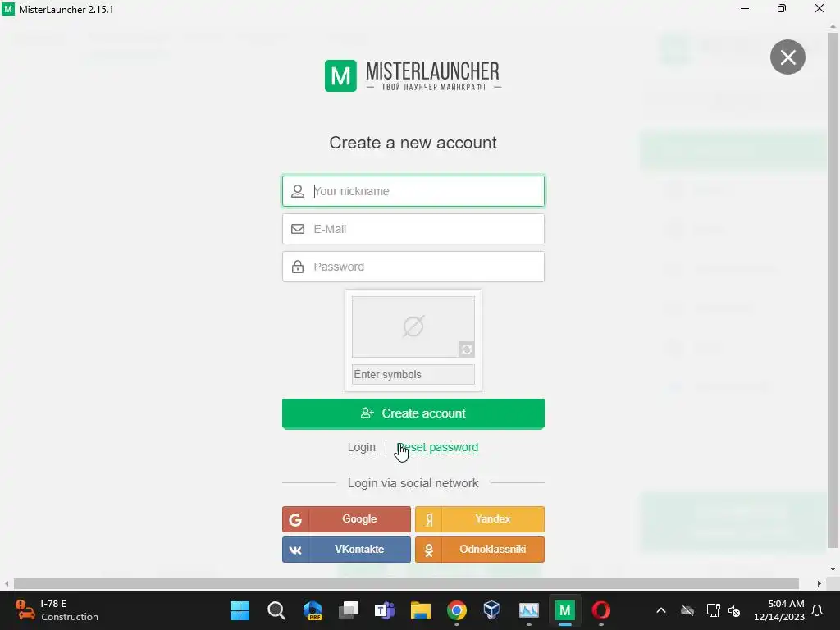Sign in via Google button
The image size is (840, 630).
pyautogui.click(x=347, y=519)
